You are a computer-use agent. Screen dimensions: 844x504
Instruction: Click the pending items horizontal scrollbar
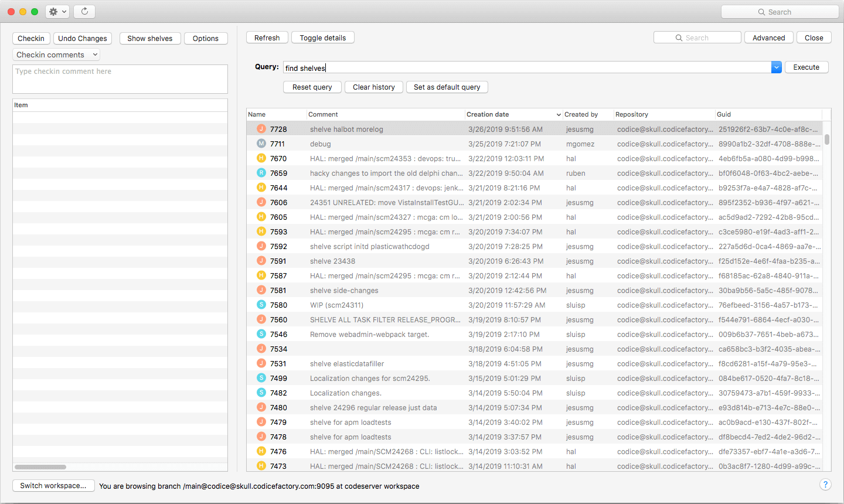pos(40,467)
